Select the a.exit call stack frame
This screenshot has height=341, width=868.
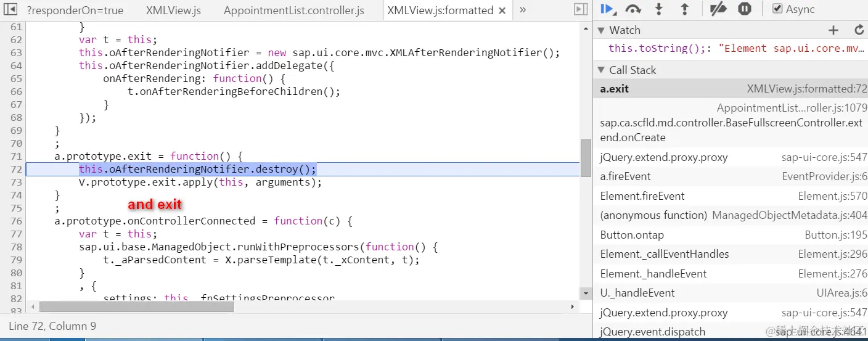coord(731,89)
